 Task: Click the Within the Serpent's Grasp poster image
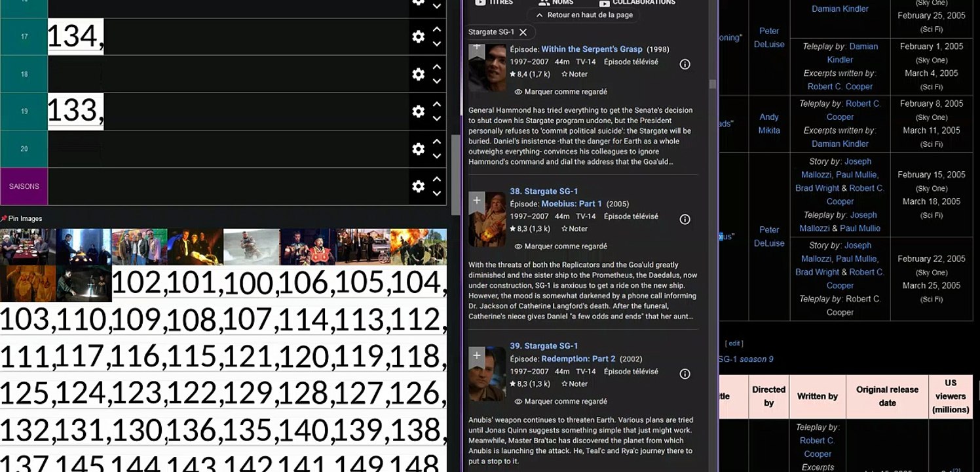click(487, 68)
